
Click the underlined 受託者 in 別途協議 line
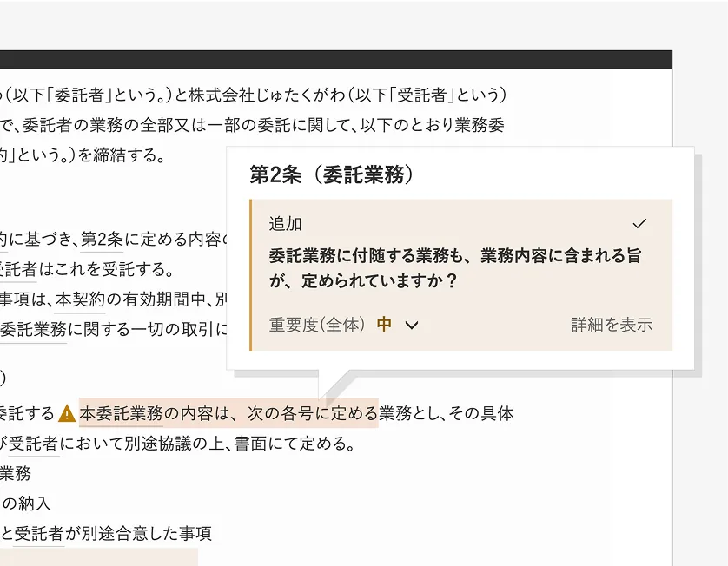coord(33,444)
